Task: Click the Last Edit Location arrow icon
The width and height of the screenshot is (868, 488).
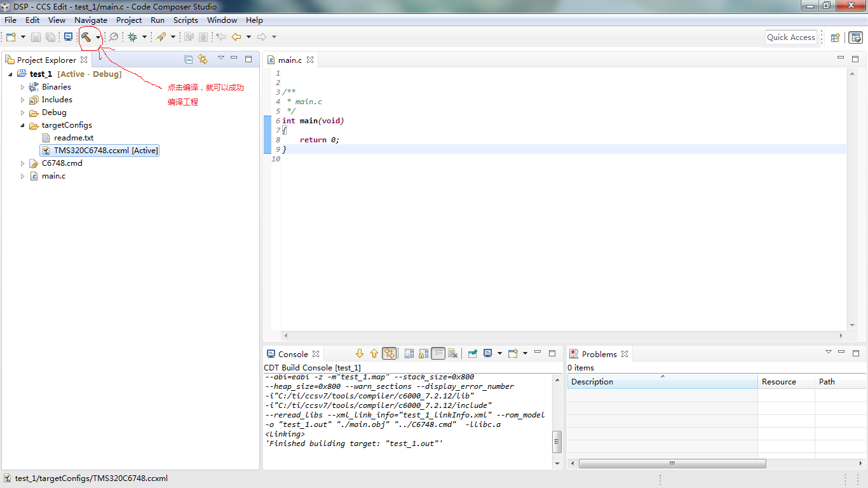Action: pyautogui.click(x=220, y=37)
